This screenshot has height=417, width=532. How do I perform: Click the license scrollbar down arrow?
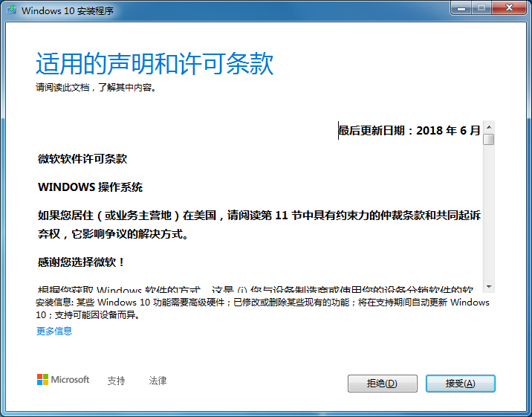tap(489, 287)
